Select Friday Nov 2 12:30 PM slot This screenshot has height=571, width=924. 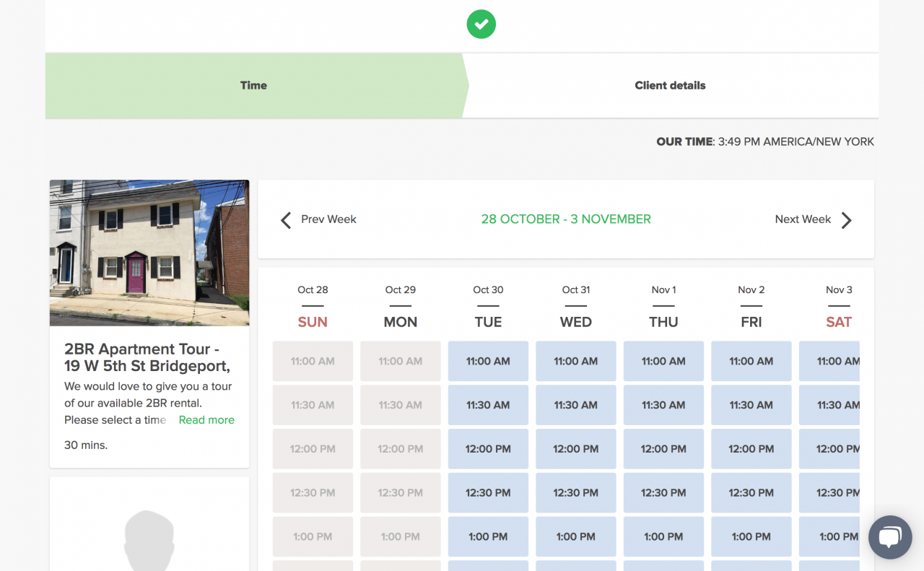[751, 493]
